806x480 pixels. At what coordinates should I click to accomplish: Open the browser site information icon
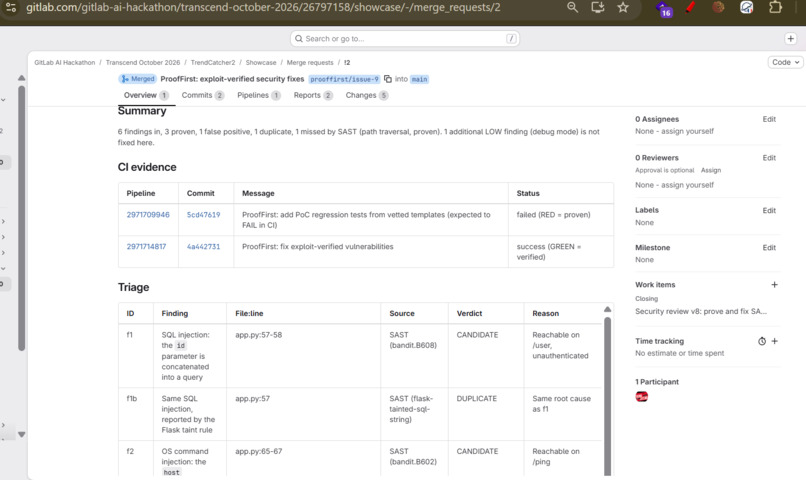pos(11,8)
